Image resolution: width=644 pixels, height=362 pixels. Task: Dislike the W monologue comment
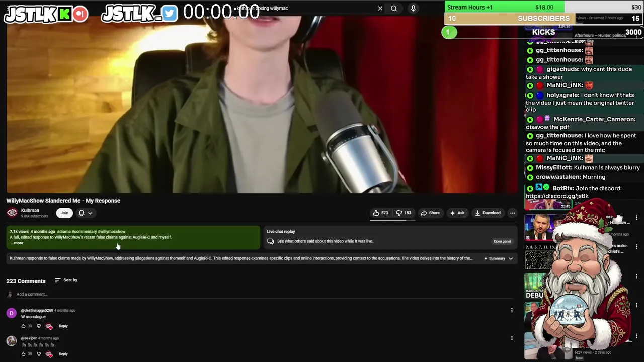pos(39,326)
